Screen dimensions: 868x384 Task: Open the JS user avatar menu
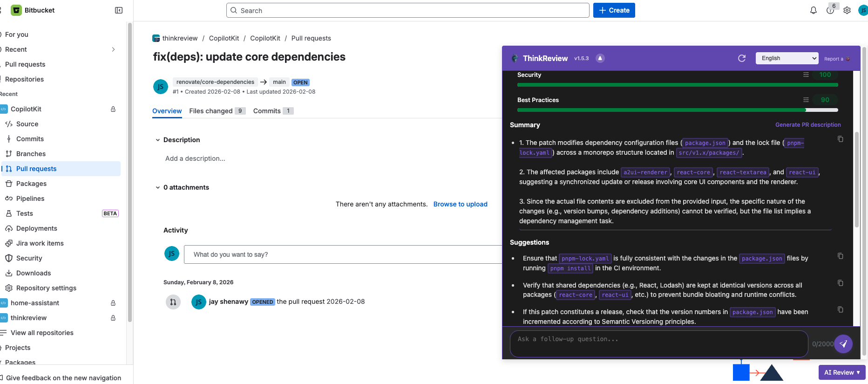(x=863, y=10)
